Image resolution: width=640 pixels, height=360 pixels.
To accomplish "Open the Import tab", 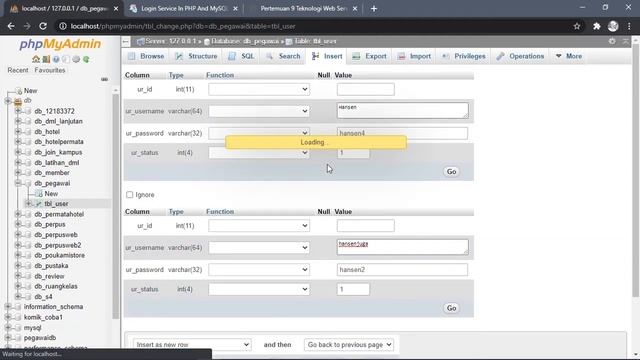I will (414, 56).
